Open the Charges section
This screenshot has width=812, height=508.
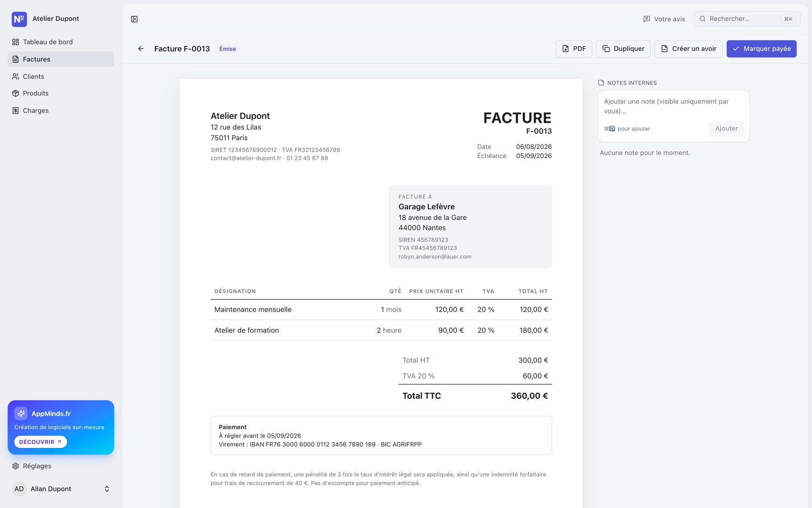61,111
